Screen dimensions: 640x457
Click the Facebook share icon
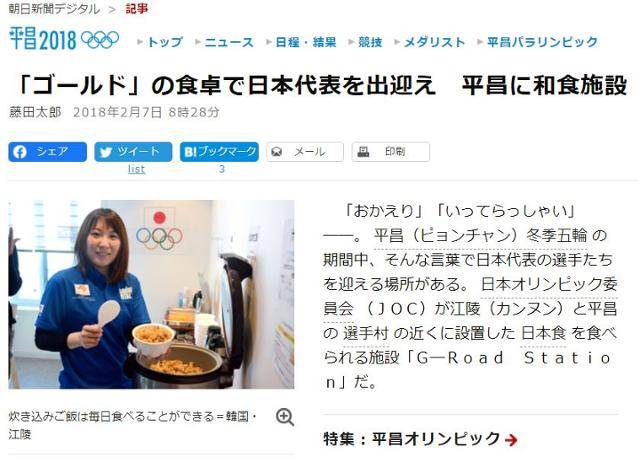(20, 152)
